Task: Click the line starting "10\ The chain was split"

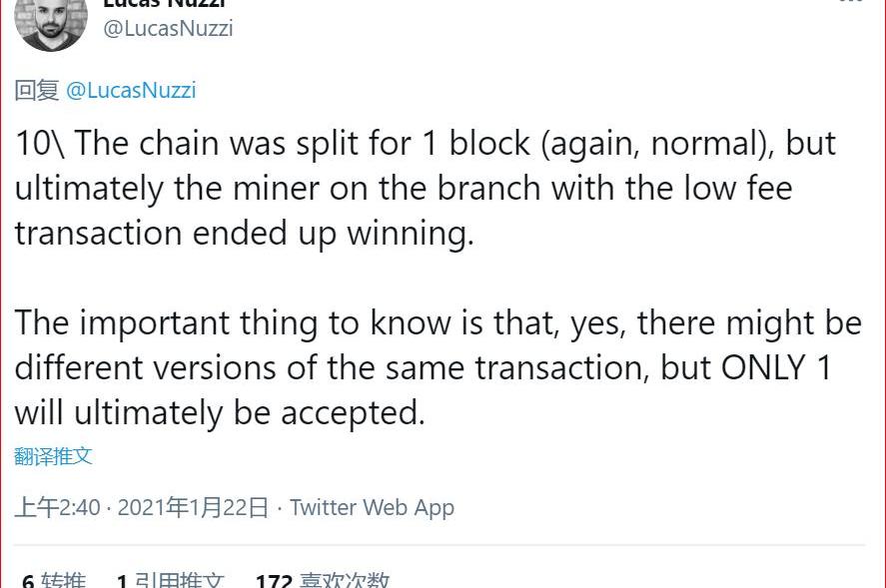Action: [x=426, y=144]
